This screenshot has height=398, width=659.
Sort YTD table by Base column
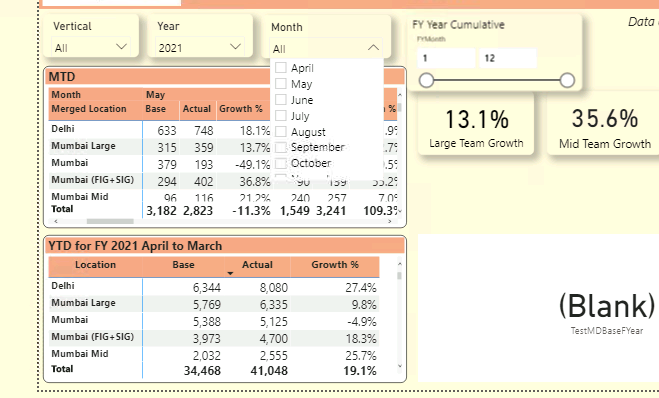[183, 265]
